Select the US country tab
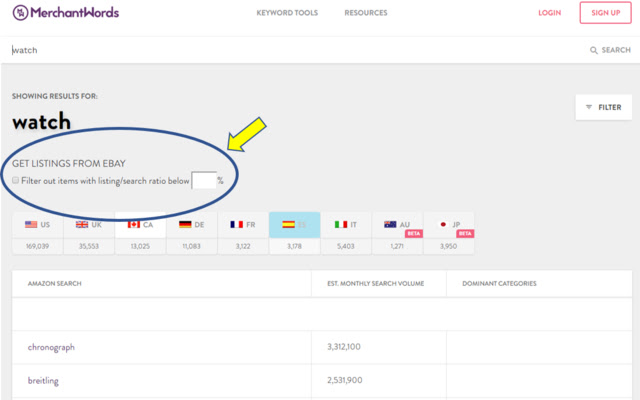 click(x=38, y=225)
